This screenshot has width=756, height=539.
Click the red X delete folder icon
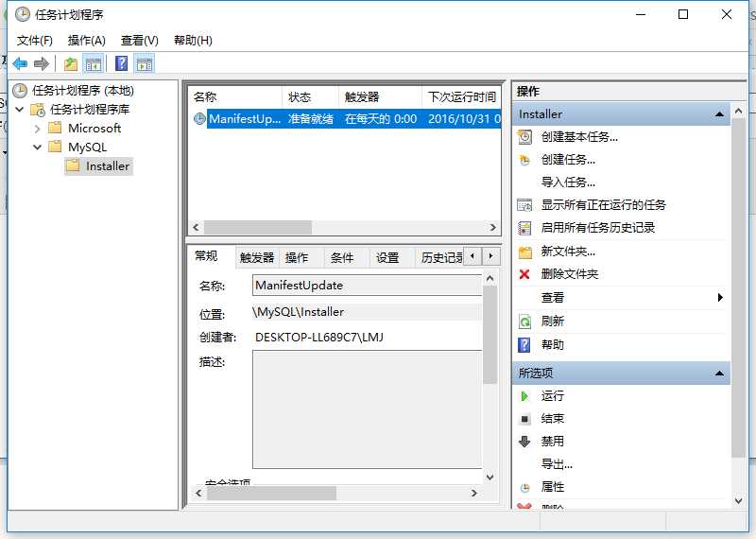(x=524, y=274)
